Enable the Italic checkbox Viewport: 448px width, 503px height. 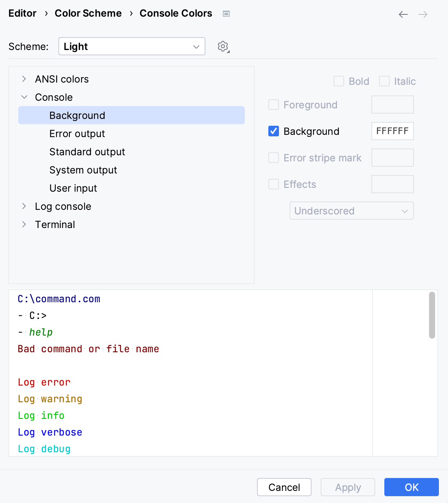pos(384,81)
